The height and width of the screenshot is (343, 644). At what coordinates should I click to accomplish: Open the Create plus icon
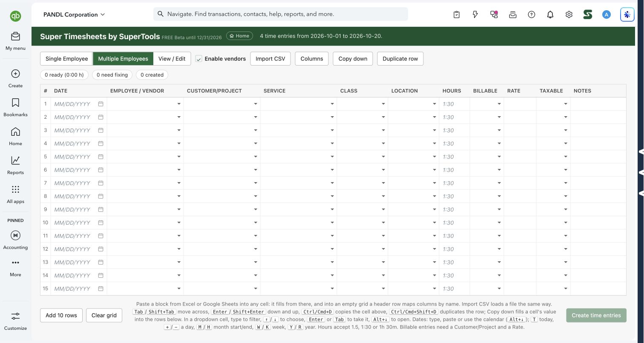pyautogui.click(x=15, y=74)
